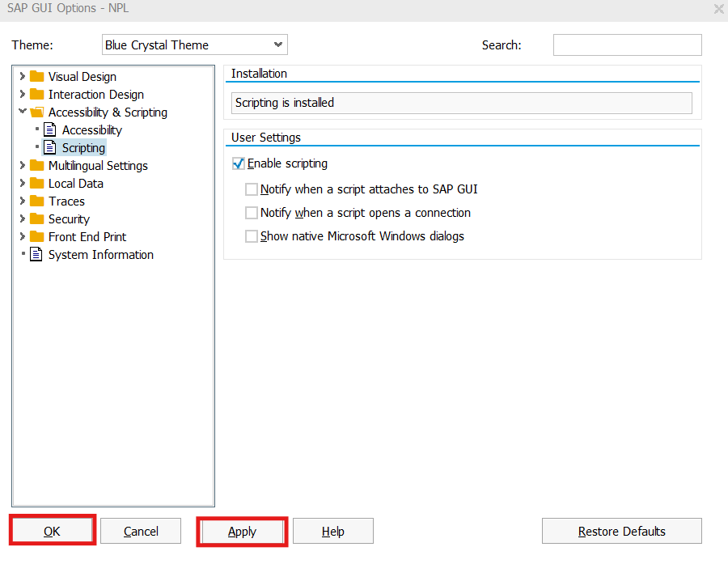Expand the Local Data node arrow
This screenshot has width=728, height=564.
coord(22,183)
